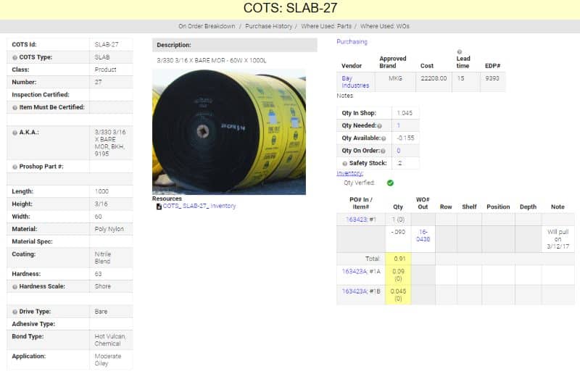The width and height of the screenshot is (580, 392).
Task: Click the Application value Moderate Oiley
Action: coord(108,360)
